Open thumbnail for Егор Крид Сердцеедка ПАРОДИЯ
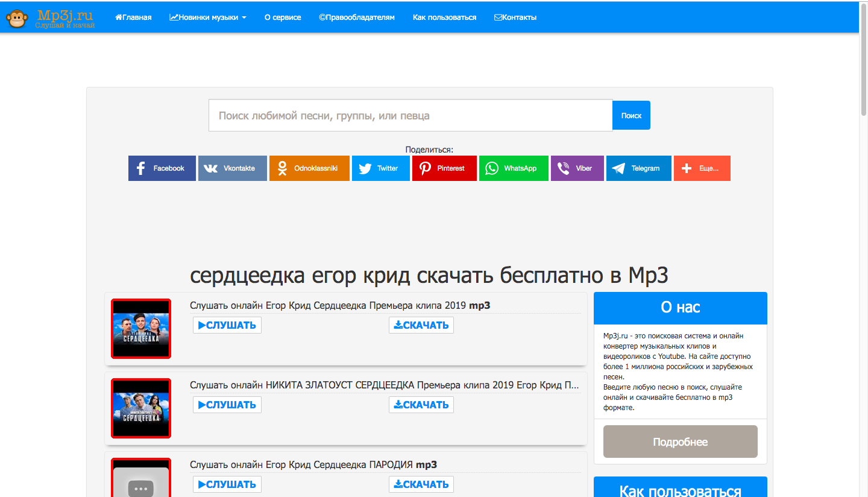 point(141,478)
